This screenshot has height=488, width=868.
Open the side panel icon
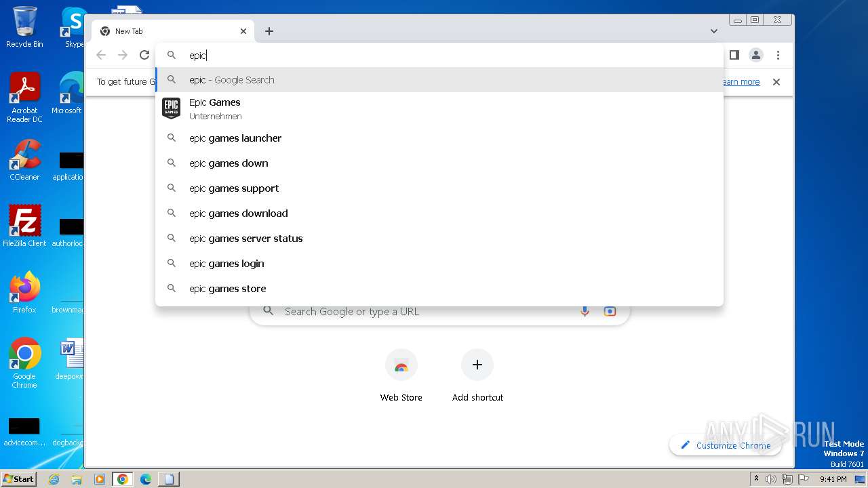[734, 55]
